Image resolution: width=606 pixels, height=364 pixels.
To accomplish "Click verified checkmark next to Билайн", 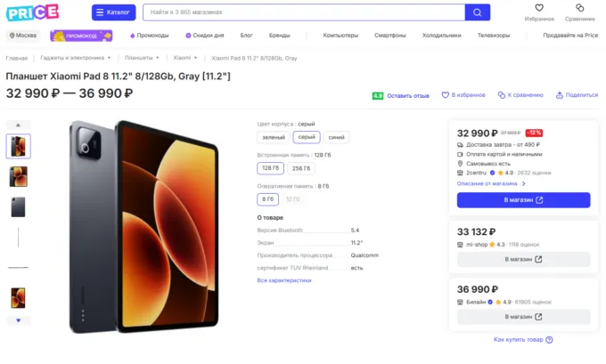I will click(x=490, y=302).
